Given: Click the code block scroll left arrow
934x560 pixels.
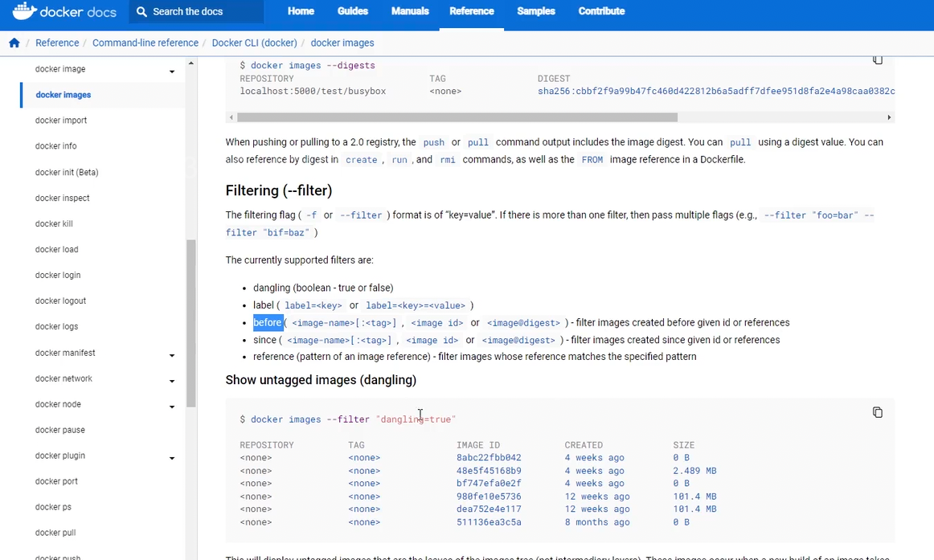Looking at the screenshot, I should pos(231,117).
